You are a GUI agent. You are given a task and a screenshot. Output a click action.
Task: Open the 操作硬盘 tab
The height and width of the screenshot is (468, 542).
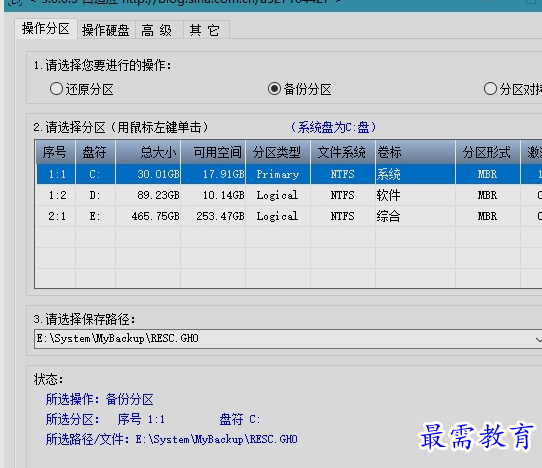106,30
